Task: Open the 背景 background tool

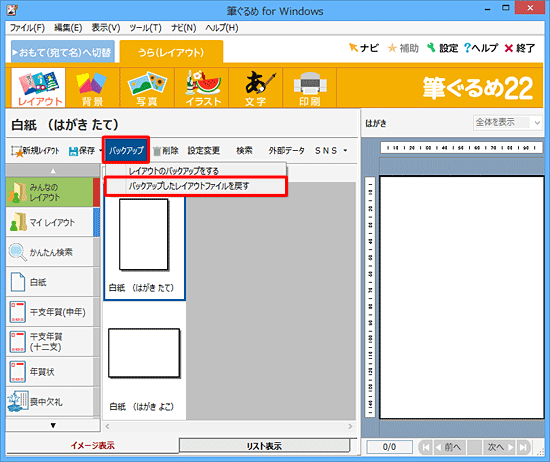Action: click(x=92, y=88)
